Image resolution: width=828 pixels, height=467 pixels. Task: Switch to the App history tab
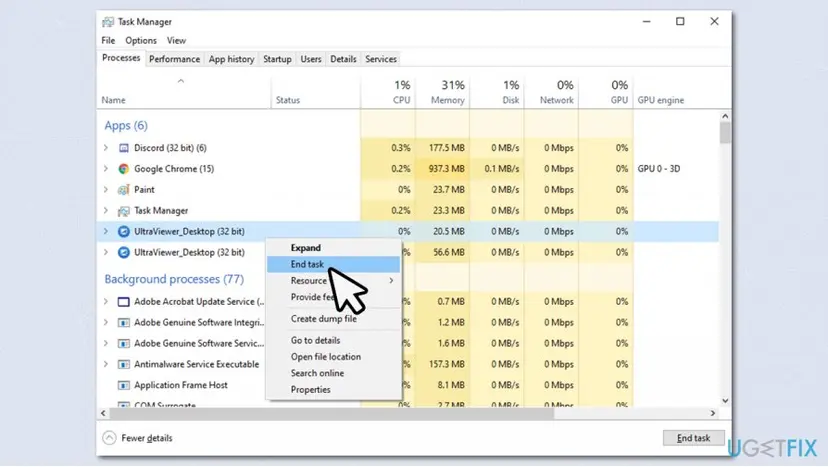(231, 59)
